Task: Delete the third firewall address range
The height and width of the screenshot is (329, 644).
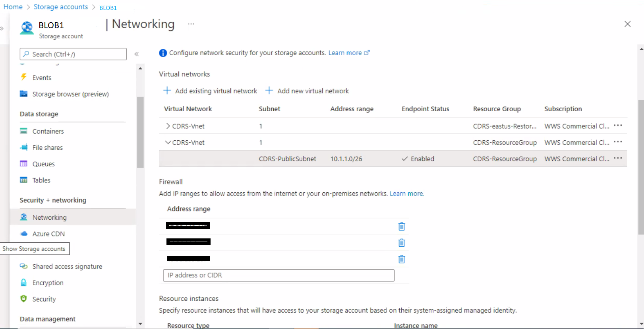Action: (x=402, y=259)
